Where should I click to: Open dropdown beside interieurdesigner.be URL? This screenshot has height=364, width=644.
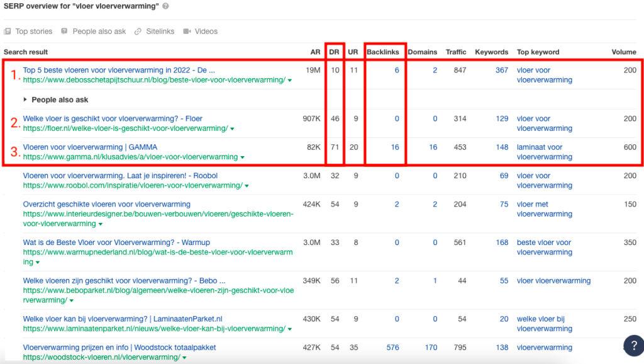point(101,224)
